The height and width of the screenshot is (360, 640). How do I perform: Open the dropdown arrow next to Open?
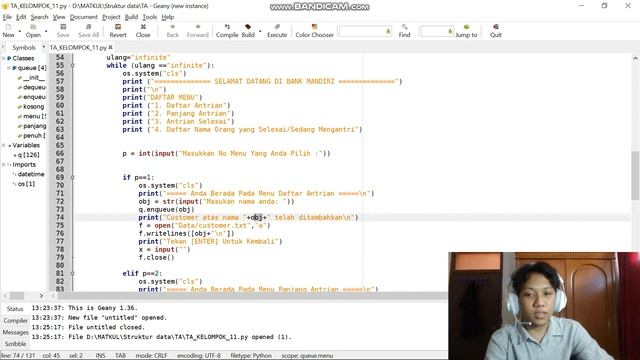(x=46, y=31)
